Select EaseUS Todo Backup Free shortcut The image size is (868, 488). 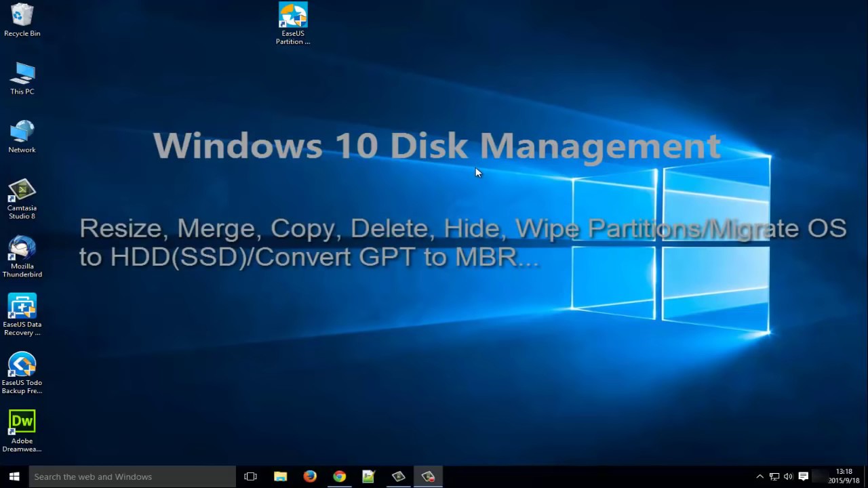(x=22, y=373)
